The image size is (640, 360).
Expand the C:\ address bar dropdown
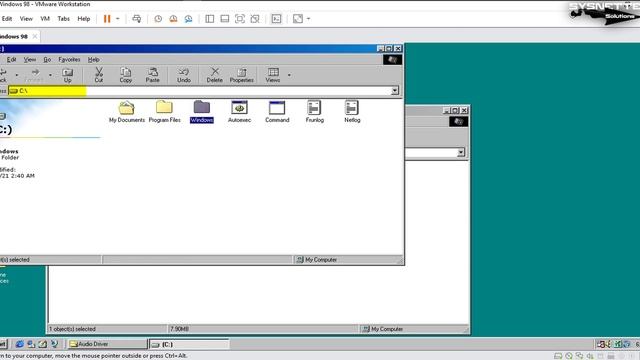pos(395,91)
